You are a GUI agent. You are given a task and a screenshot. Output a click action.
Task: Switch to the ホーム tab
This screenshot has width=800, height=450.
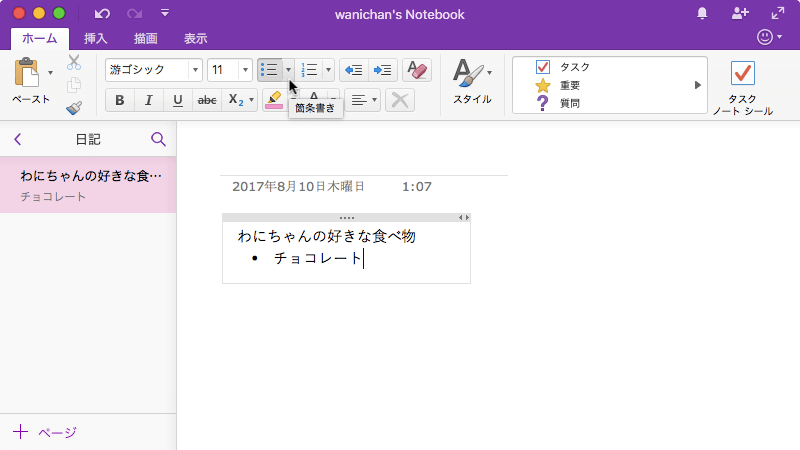[39, 38]
